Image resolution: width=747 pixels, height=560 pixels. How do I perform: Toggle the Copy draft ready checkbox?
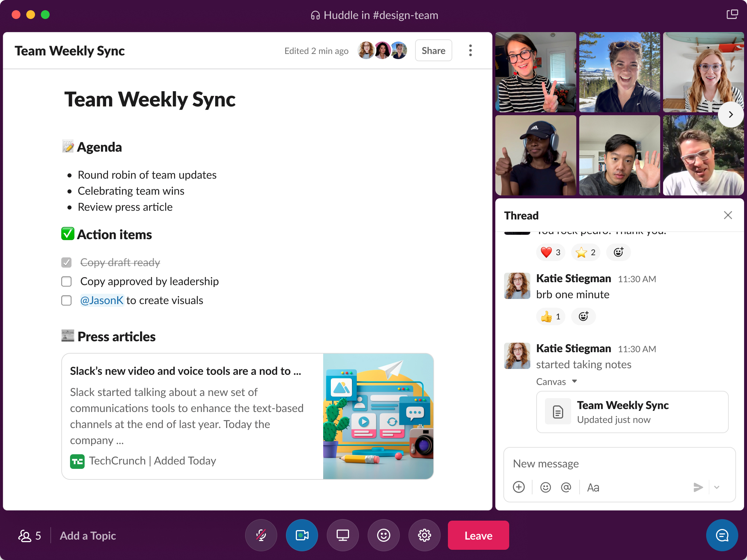point(66,262)
